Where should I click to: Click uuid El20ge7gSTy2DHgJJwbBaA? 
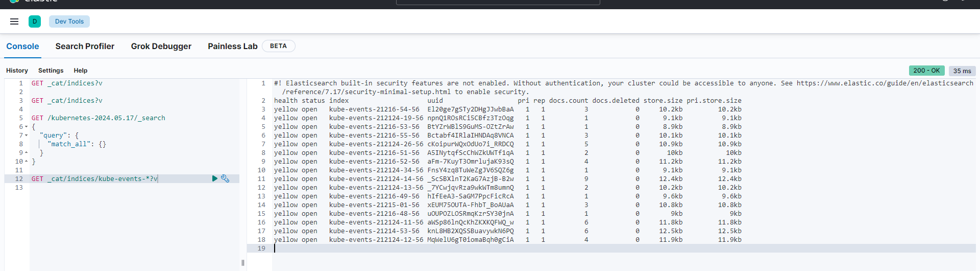coord(471,109)
